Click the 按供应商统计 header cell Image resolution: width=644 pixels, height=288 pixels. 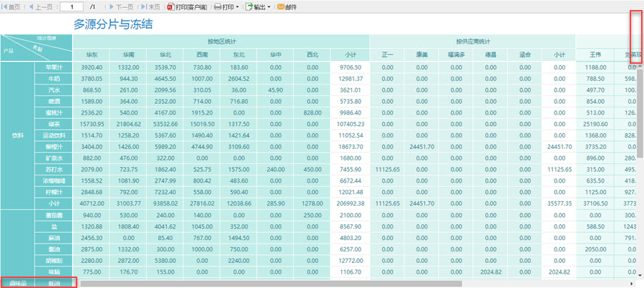tap(473, 42)
